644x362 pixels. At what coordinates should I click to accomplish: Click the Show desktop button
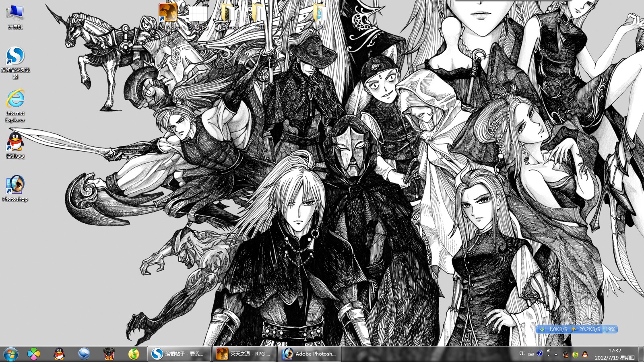(641, 354)
